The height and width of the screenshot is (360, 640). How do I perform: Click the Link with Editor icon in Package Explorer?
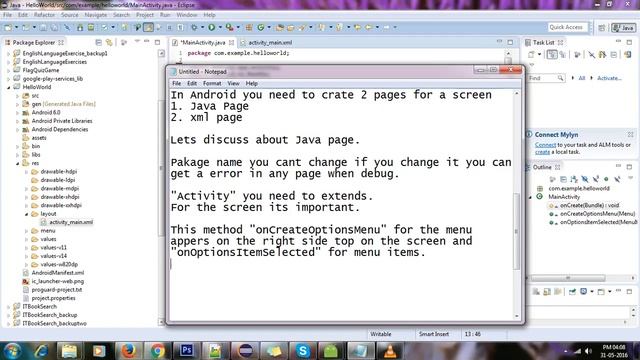click(109, 42)
